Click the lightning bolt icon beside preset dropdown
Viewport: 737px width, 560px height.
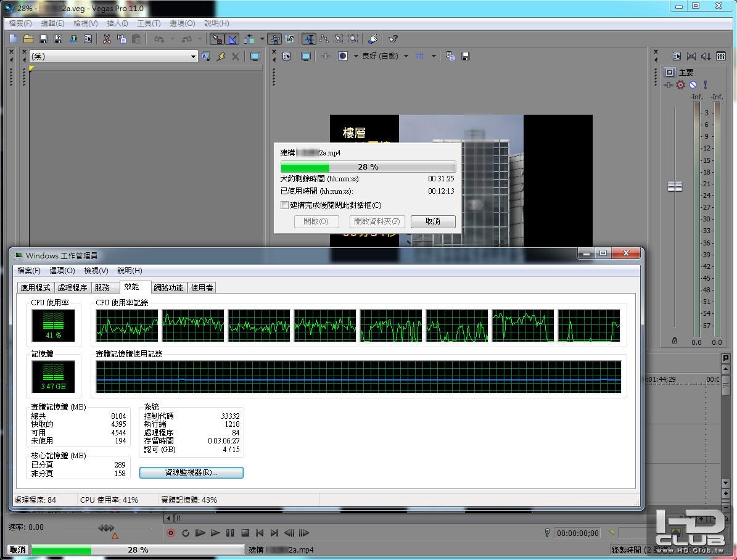point(221,56)
